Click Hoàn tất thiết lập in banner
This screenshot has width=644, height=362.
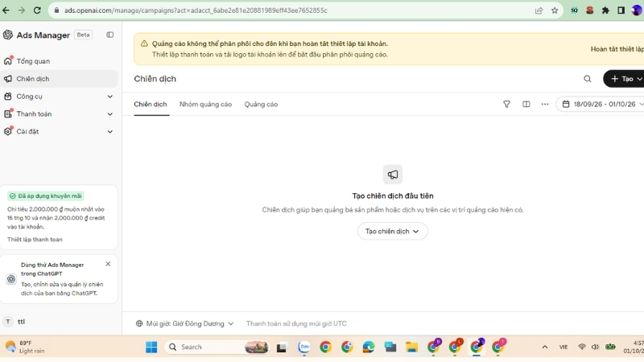tap(617, 49)
